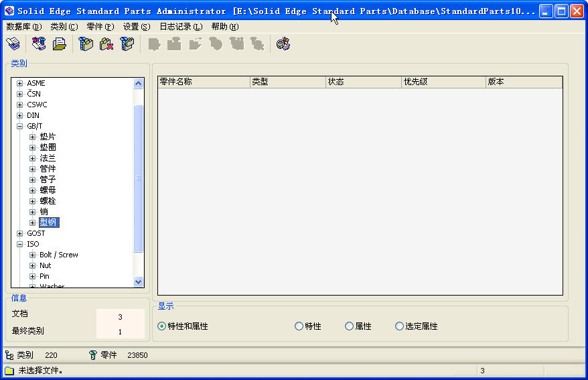Select the 管件 tree item
588x380 pixels.
(48, 169)
